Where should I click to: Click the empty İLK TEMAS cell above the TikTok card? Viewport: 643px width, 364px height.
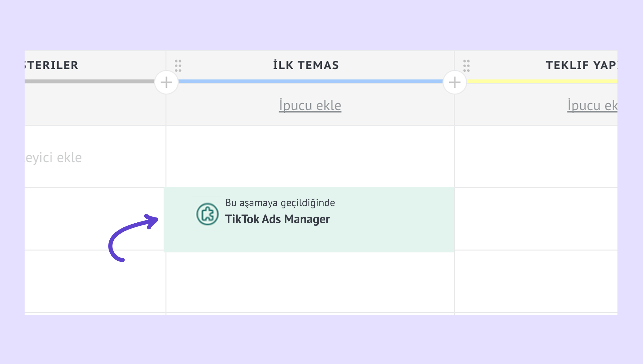[310, 156]
